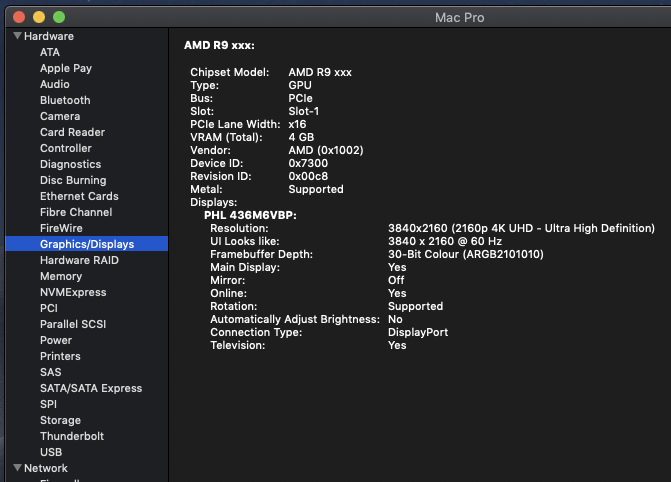Select Controller in the sidebar
671x482 pixels.
(66, 148)
